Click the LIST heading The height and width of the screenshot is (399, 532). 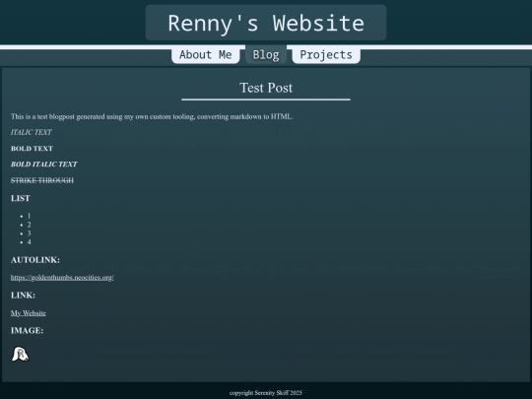point(21,198)
